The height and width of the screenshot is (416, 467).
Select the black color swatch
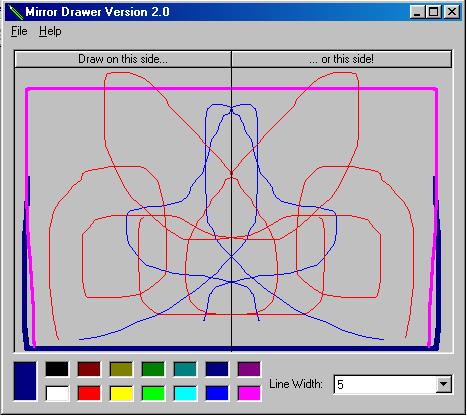(57, 369)
